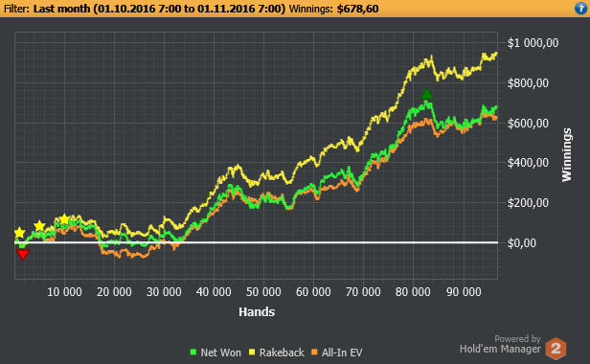
Task: Toggle the All-In EV legend entry
Action: click(x=337, y=353)
